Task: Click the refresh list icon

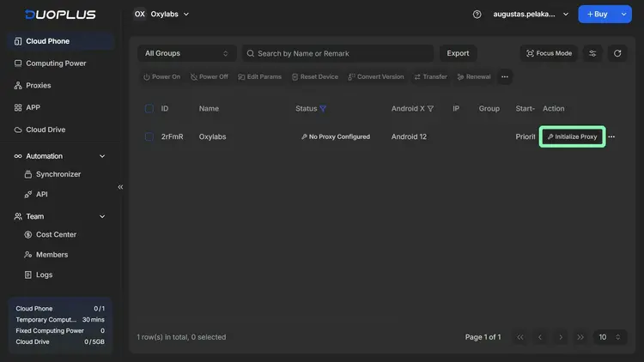Action: click(x=617, y=53)
